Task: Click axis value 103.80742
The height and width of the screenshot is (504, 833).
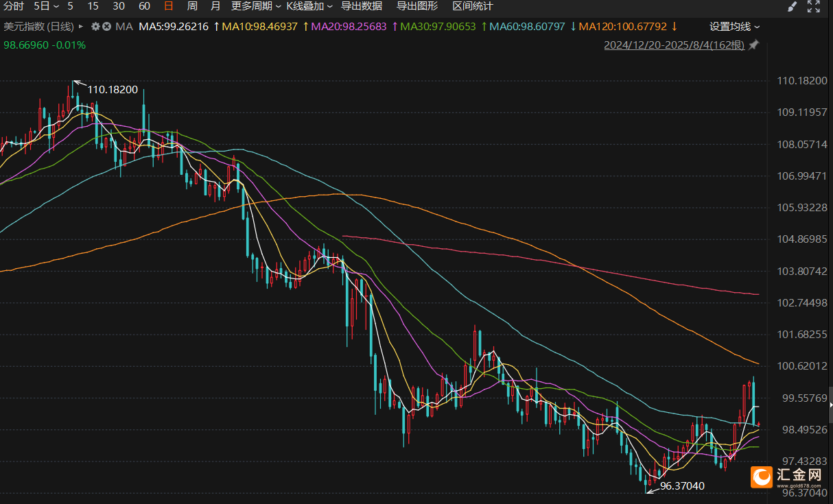Action: coord(802,271)
